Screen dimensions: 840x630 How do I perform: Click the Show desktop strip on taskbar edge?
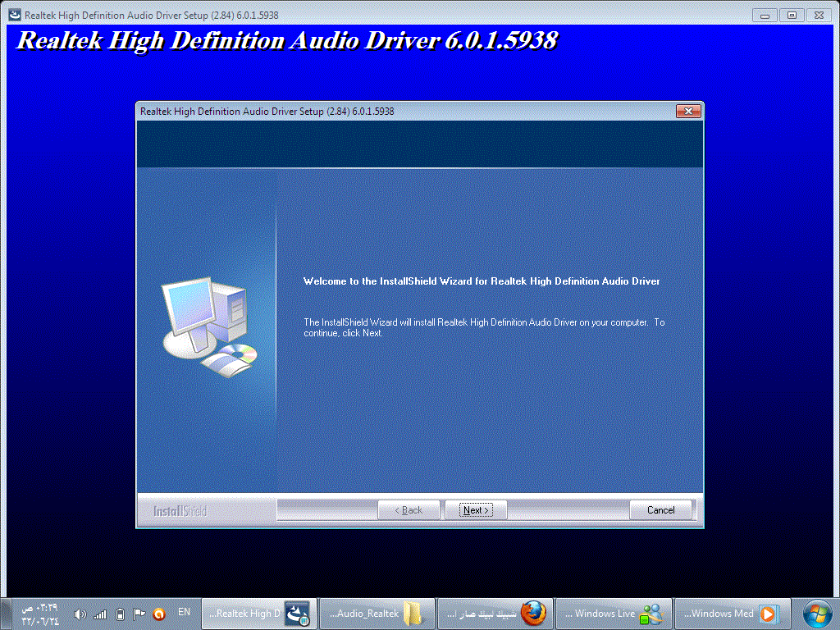[6, 614]
